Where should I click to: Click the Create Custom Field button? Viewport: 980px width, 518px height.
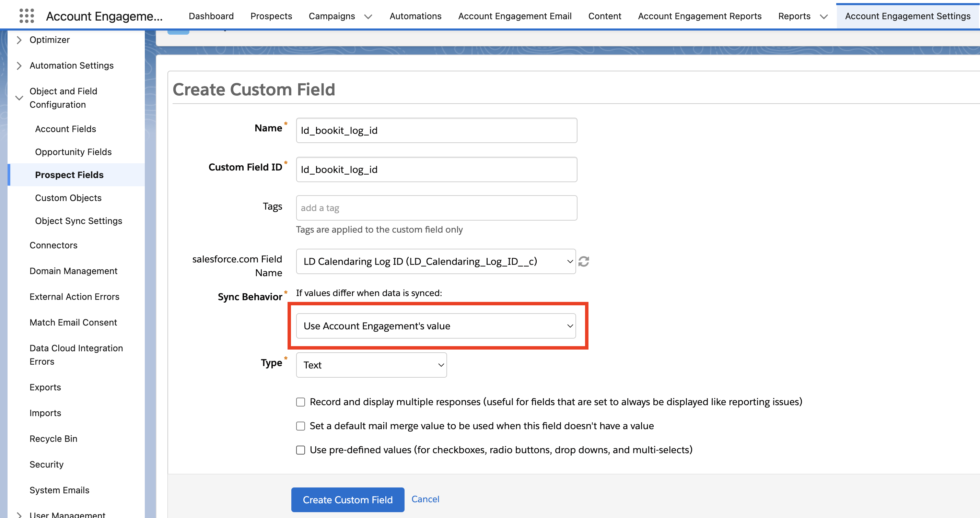[347, 499]
